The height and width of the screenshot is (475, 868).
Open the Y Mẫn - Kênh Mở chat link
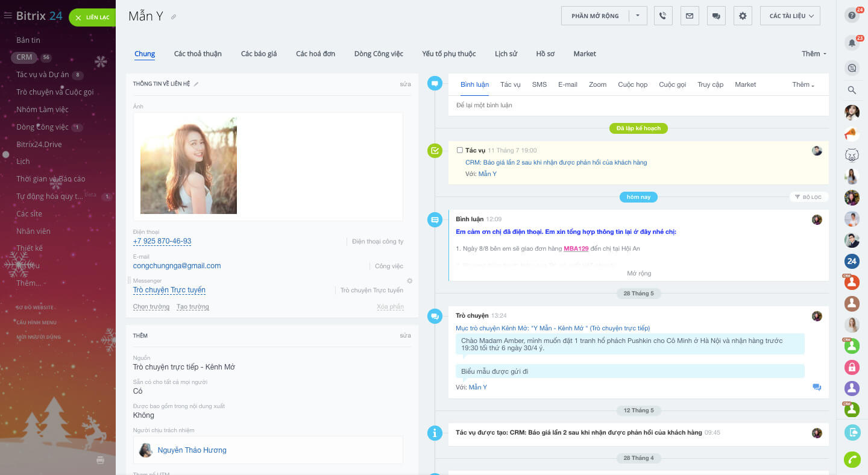[553, 328]
